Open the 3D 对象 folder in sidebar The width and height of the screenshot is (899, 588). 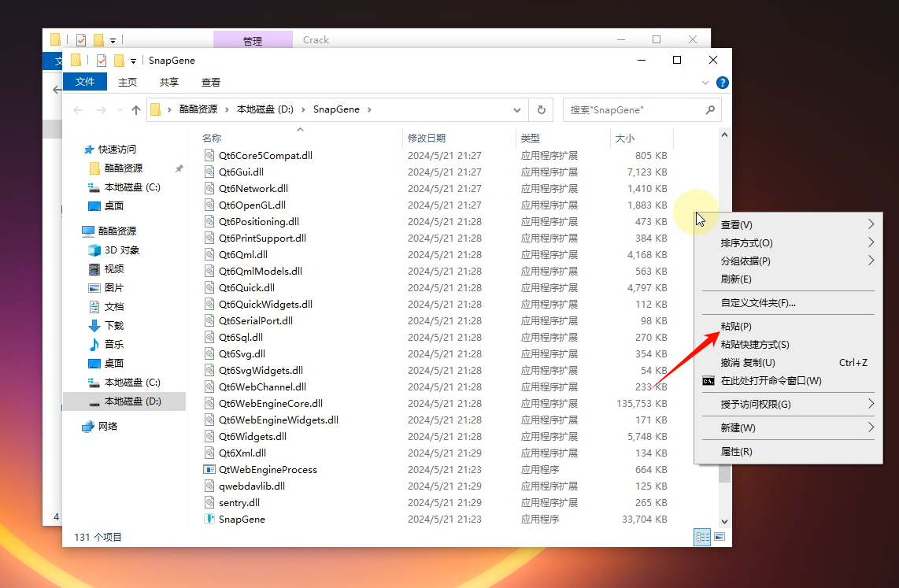[x=122, y=250]
